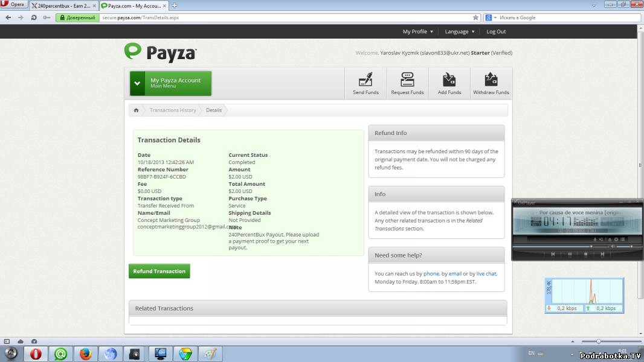The width and height of the screenshot is (644, 362).
Task: Open the live chat link
Action: 486,274
